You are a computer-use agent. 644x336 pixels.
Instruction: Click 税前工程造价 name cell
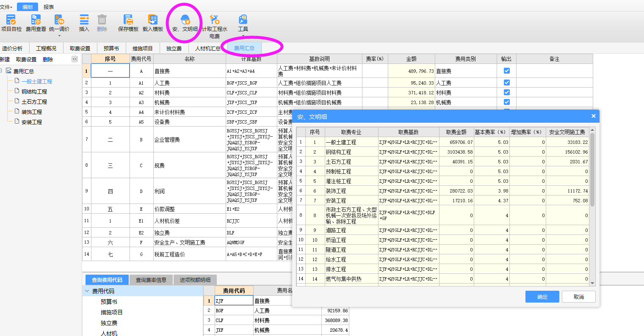click(x=190, y=254)
